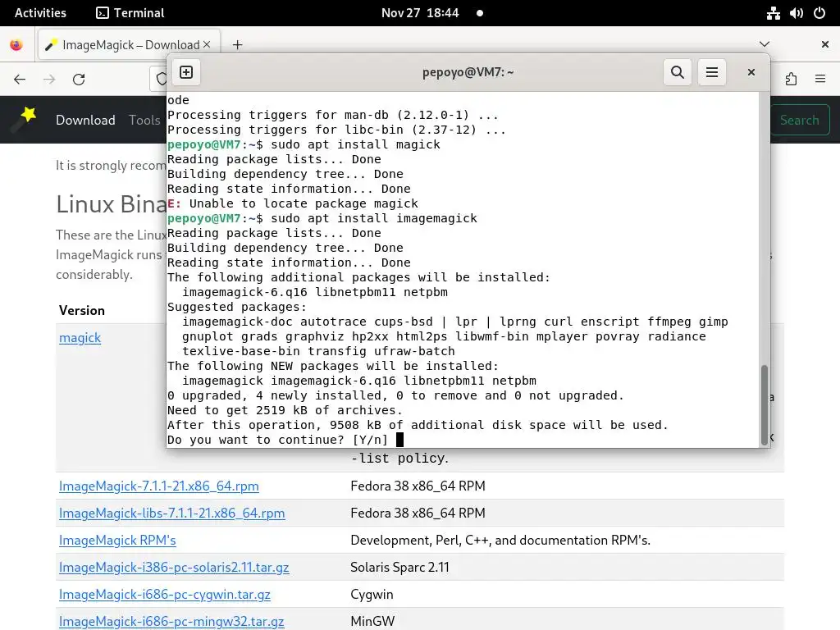Click the terminal vertical scrollbar

(x=765, y=404)
